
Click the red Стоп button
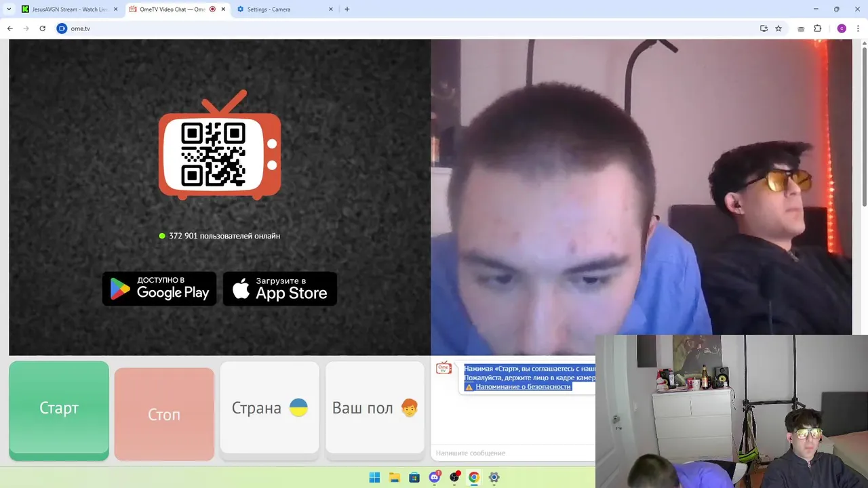(164, 414)
